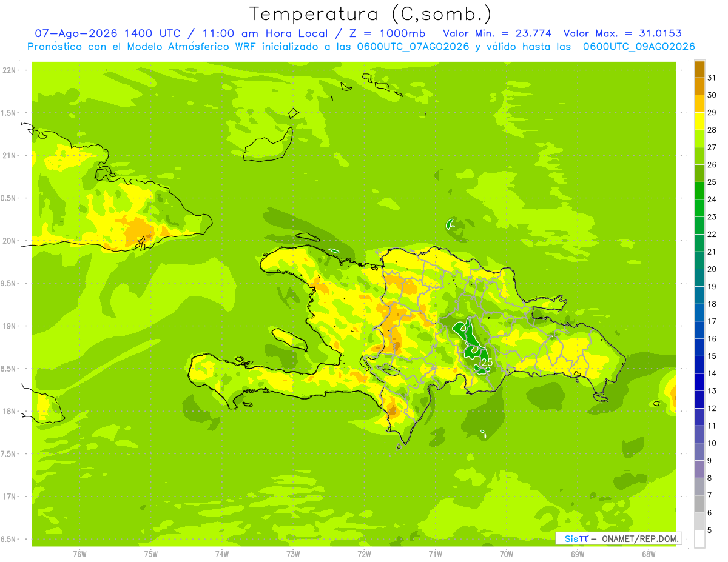Select the '0600UTC_09AGO2026' valid-until time
Image resolution: width=728 pixels, height=562 pixels.
tap(639, 47)
